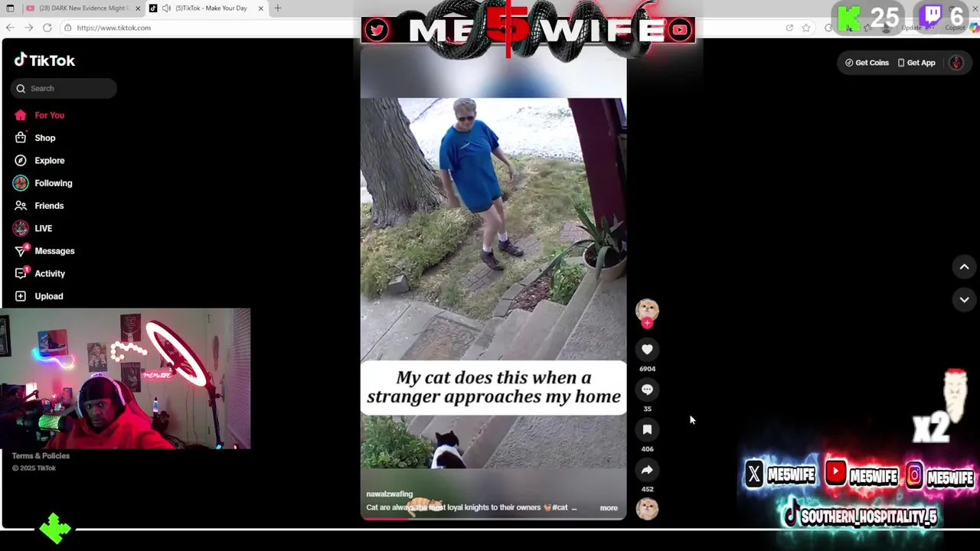Select the TikTok - Make Your Day tab

205,8
